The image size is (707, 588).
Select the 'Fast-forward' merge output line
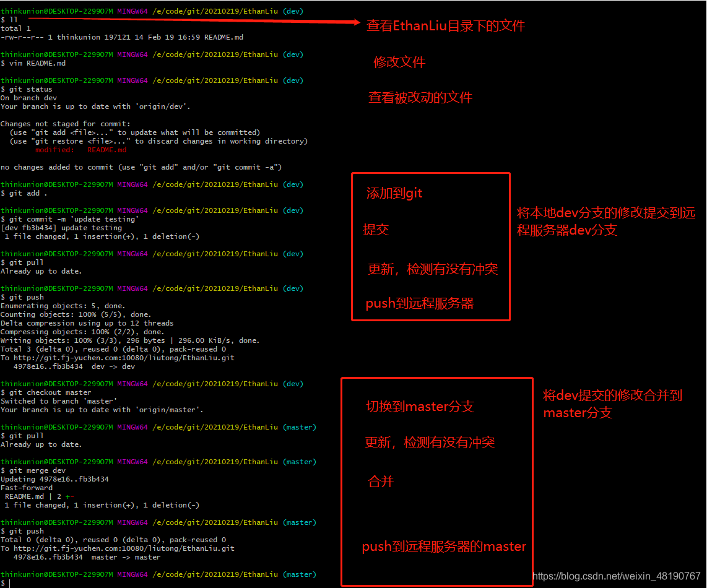click(27, 487)
